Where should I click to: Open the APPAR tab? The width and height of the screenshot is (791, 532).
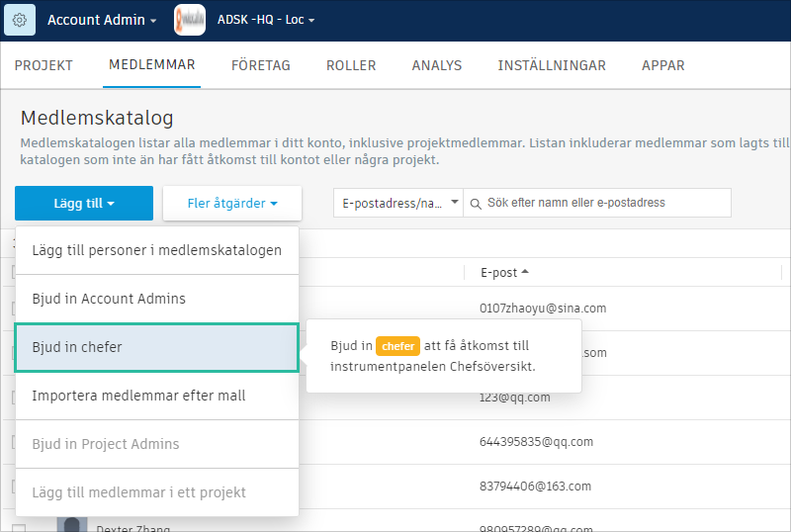[662, 65]
